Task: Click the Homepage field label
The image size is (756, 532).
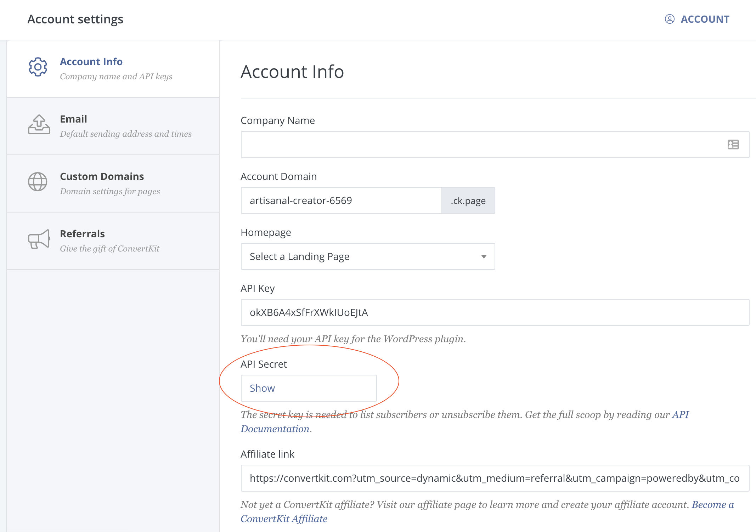Action: (266, 232)
